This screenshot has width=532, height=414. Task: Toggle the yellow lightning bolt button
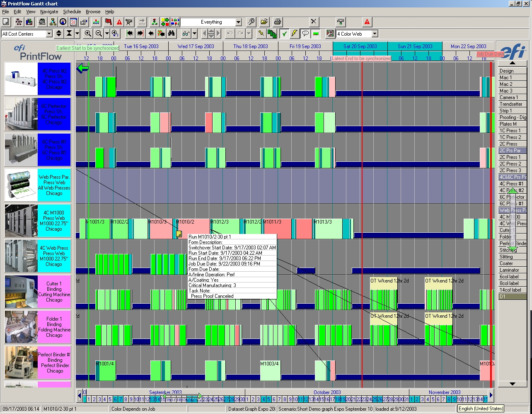point(295,34)
